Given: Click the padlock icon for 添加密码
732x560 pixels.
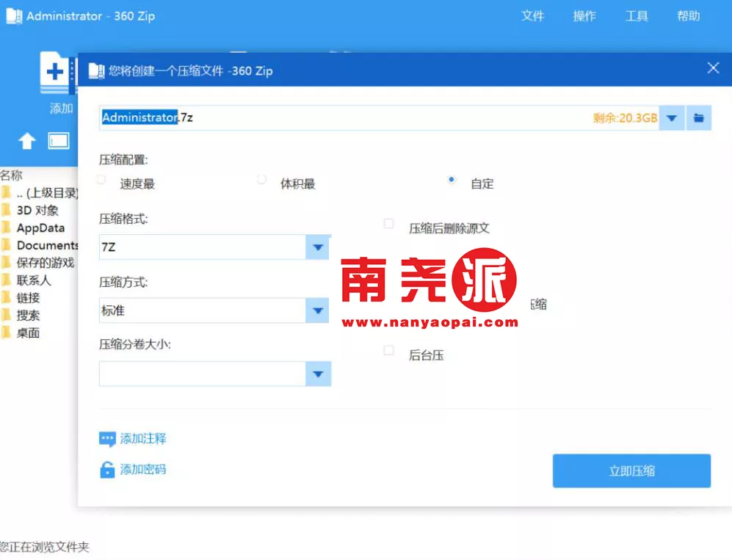Looking at the screenshot, I should (107, 470).
